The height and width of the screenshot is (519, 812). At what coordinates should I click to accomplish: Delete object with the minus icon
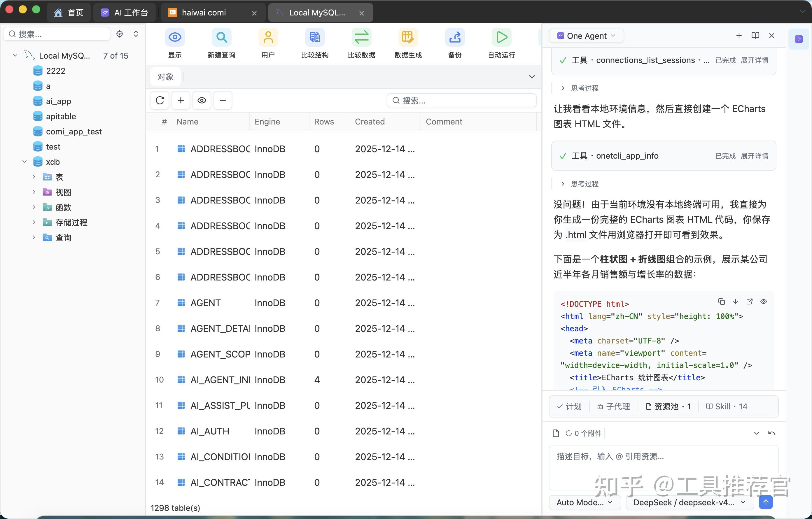click(x=223, y=100)
